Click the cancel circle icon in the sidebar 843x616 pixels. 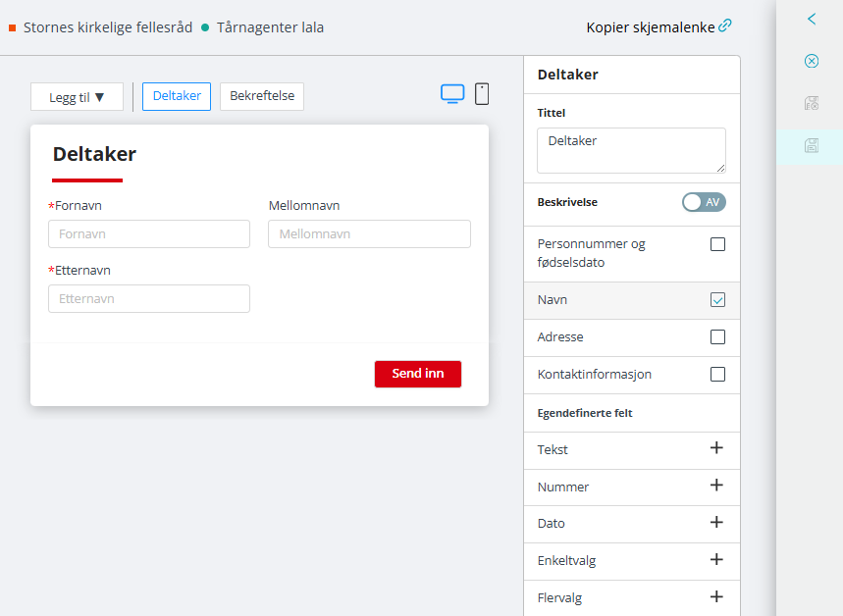811,61
